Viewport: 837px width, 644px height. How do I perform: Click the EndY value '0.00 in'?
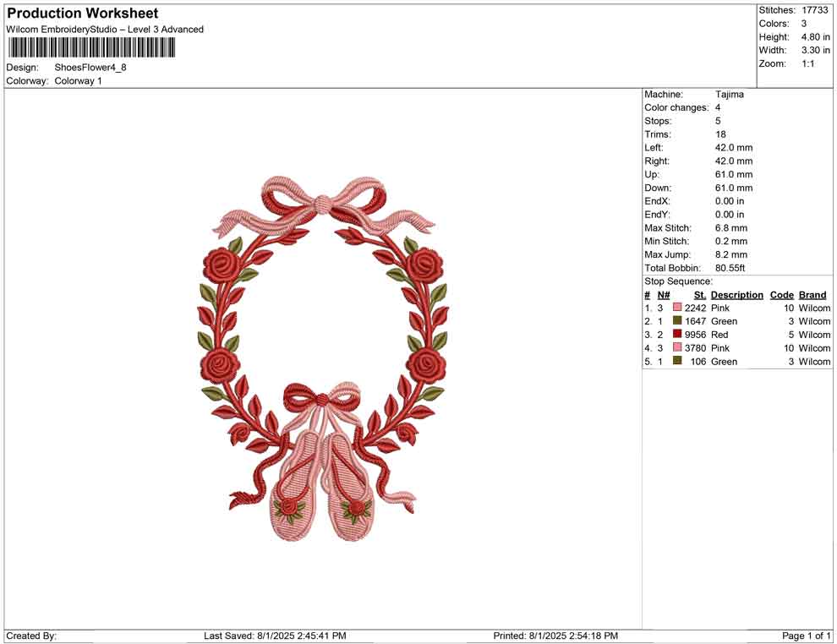point(730,215)
